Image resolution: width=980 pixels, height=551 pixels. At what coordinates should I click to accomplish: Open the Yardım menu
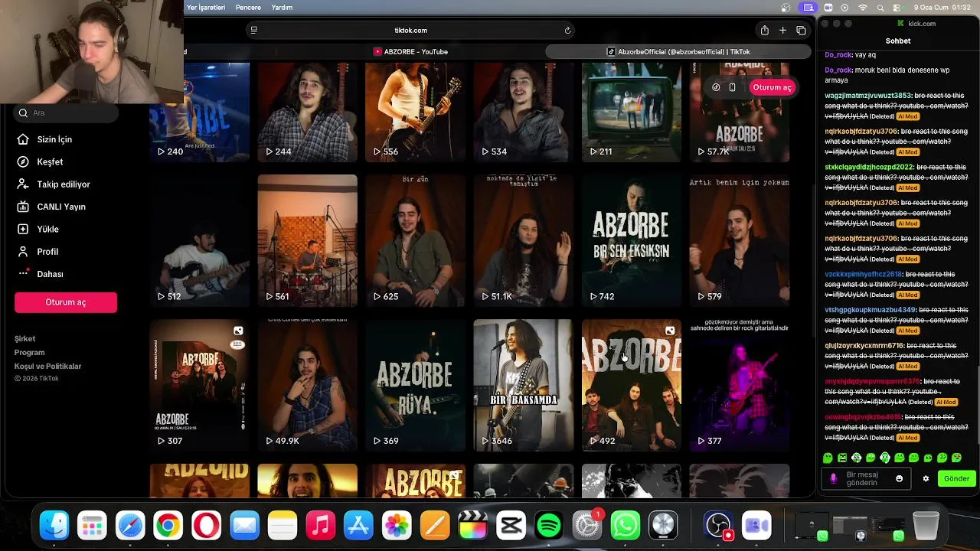pyautogui.click(x=282, y=8)
